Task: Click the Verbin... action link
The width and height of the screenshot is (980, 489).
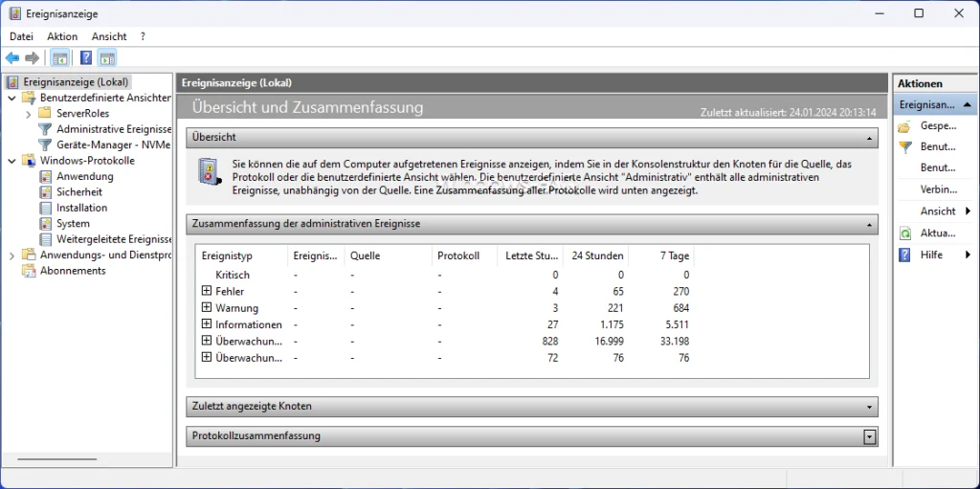Action: (x=939, y=189)
